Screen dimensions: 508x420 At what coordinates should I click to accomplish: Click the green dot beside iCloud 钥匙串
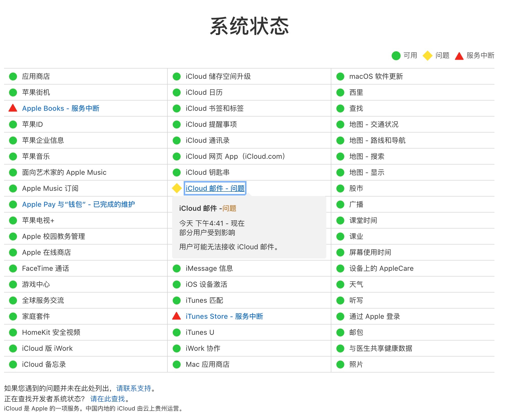176,172
